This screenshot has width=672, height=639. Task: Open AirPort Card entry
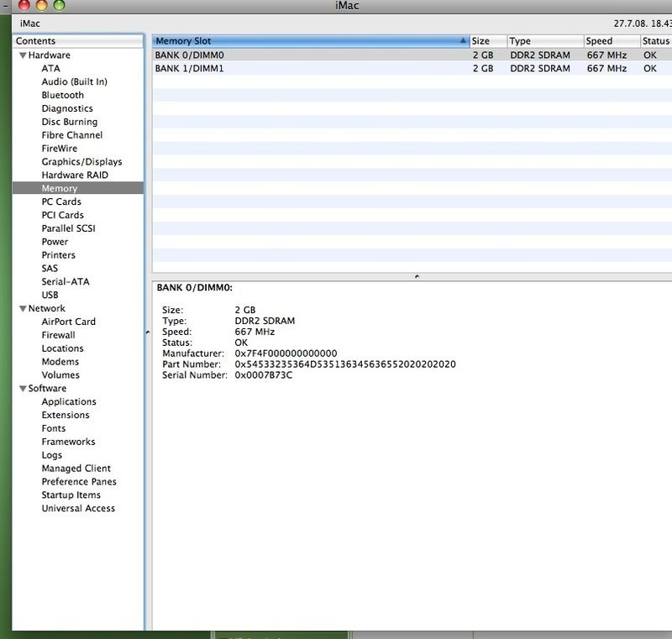(69, 322)
